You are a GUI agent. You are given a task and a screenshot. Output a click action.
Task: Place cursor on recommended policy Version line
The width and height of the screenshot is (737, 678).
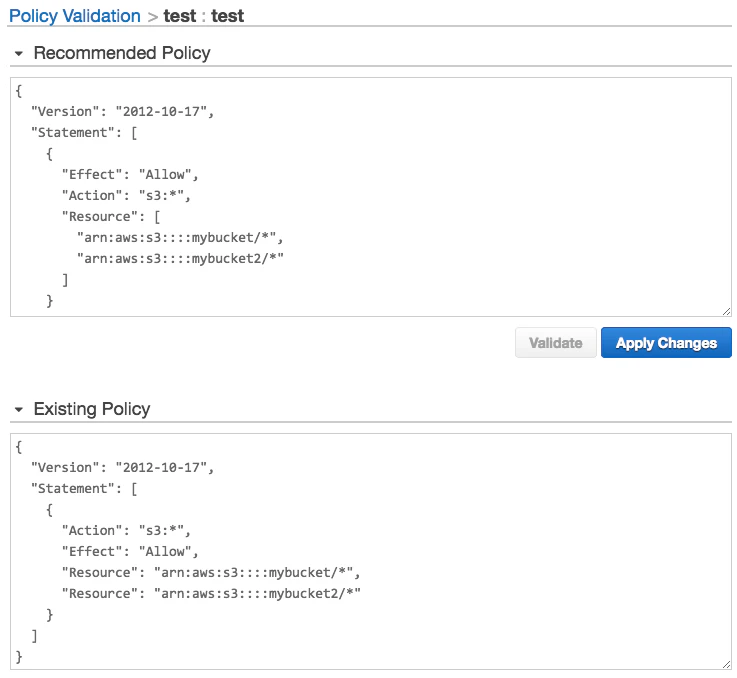click(122, 111)
